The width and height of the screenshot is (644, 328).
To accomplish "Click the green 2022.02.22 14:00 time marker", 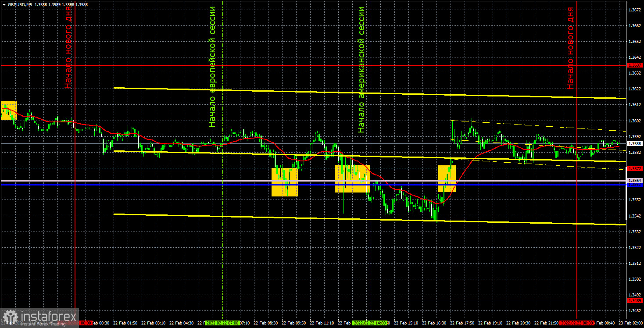I will (370, 323).
